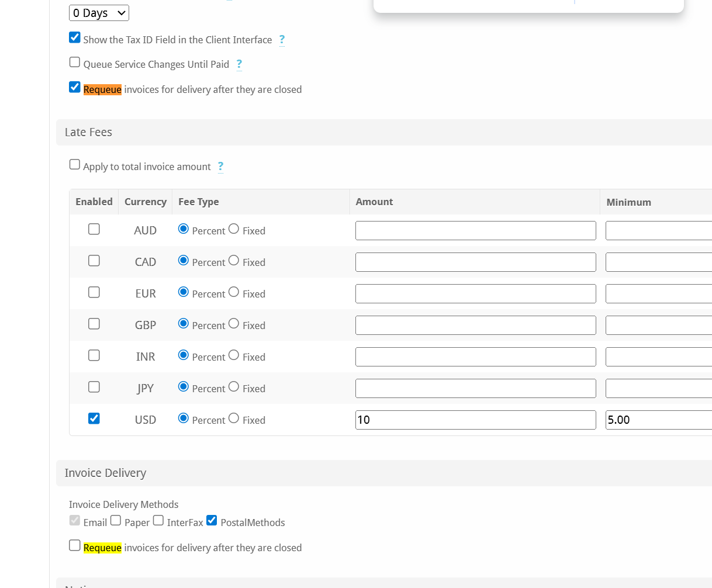
Task: Disable the USD late fee checkbox
Action: (x=94, y=418)
